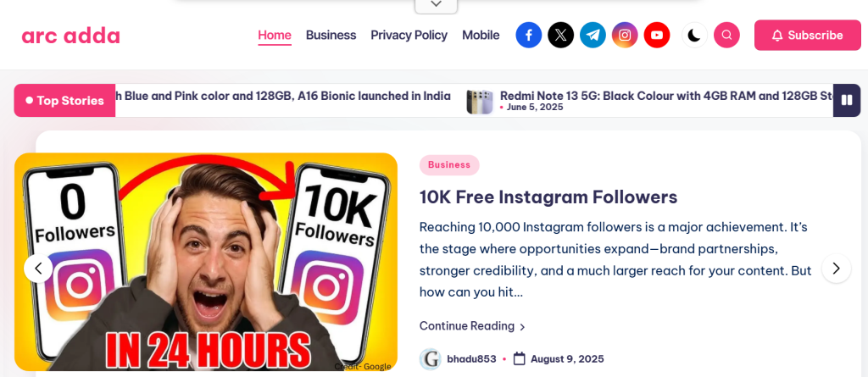Click the pink search icon
This screenshot has width=868, height=377.
(726, 36)
